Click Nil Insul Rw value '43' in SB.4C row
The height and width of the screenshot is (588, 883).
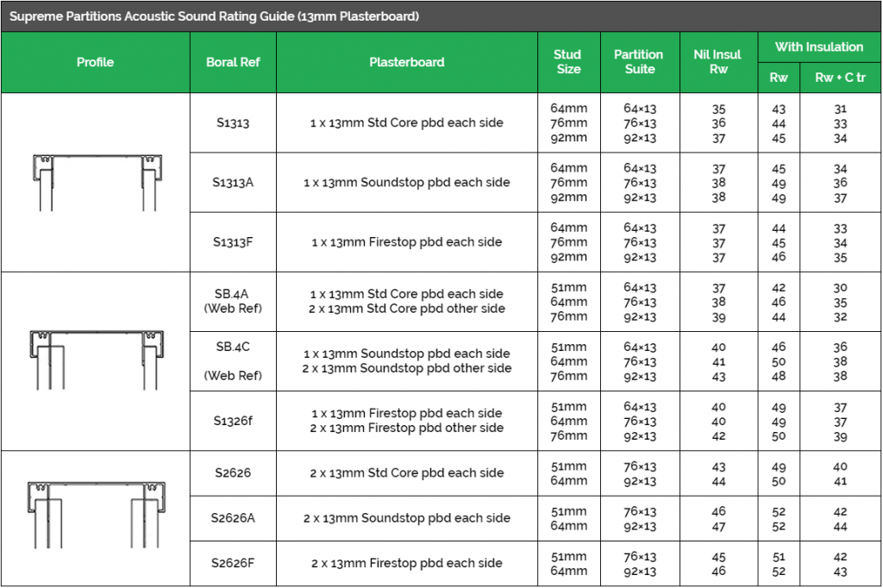pos(718,377)
